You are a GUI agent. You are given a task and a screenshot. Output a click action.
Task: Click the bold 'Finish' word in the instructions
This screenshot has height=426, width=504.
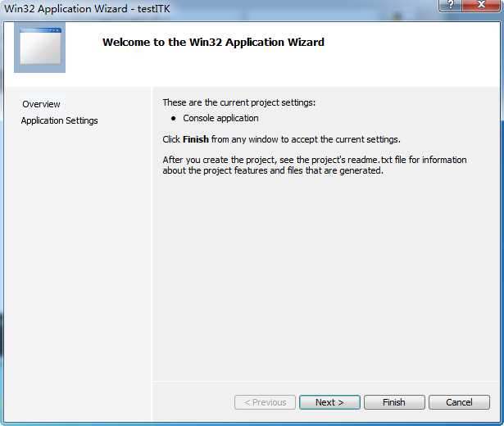coord(196,139)
